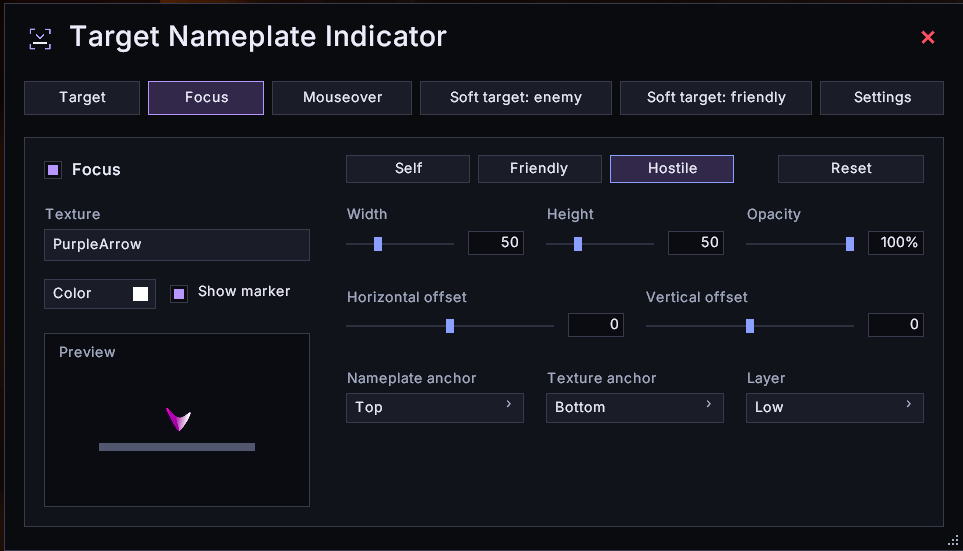
Task: Click the Height slider handle
Action: pos(578,244)
